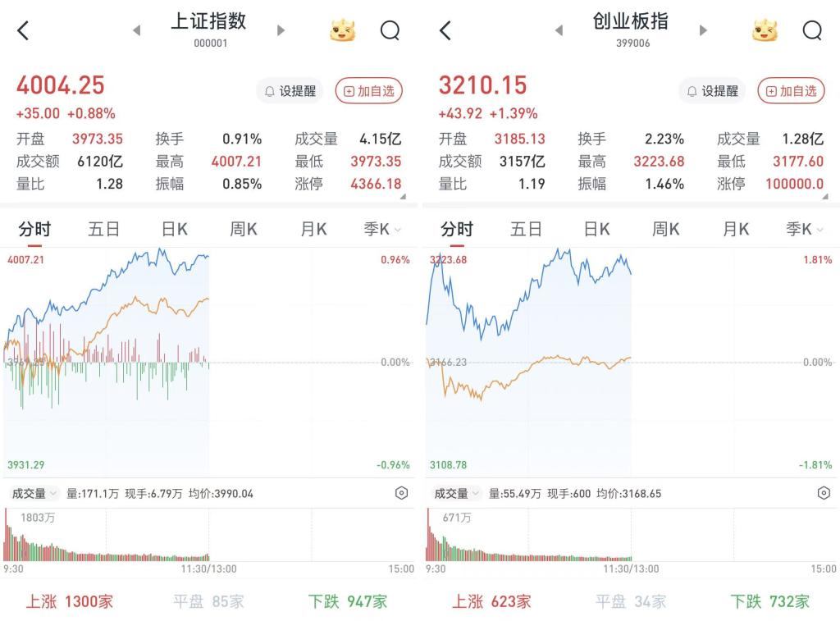The width and height of the screenshot is (840, 621).
Task: Open search on 上证指数 page
Action: (390, 31)
